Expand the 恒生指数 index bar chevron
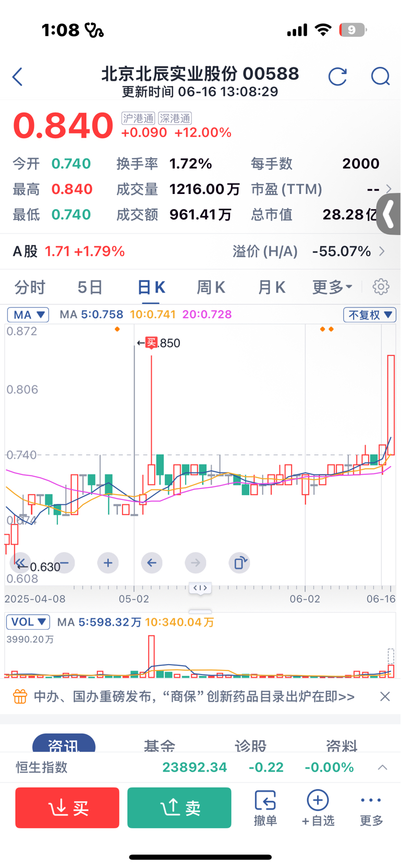Image resolution: width=401 pixels, height=868 pixels. [382, 767]
